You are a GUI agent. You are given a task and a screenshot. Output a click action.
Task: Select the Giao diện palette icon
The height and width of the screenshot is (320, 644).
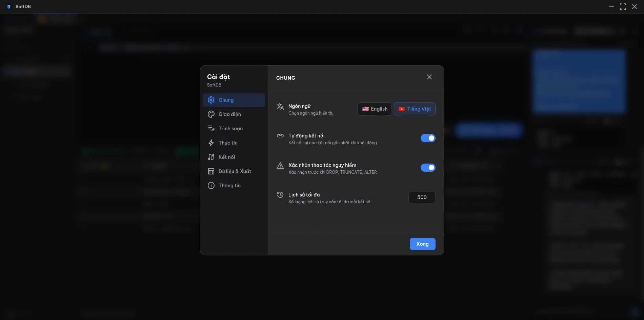[211, 114]
